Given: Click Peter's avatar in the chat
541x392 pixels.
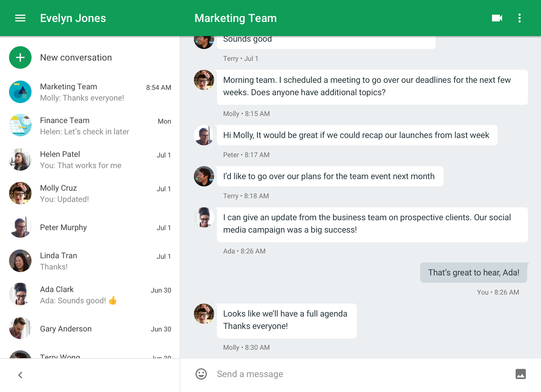Looking at the screenshot, I should (x=204, y=135).
